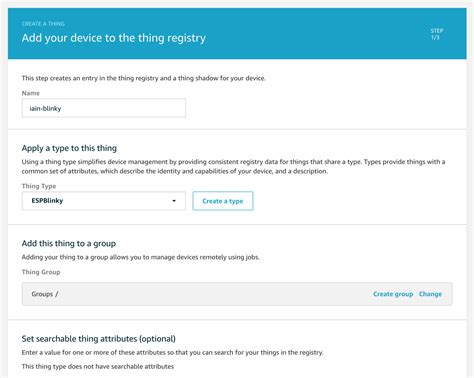Click the no searchable attributes message
The image size is (474, 378).
coord(98,366)
